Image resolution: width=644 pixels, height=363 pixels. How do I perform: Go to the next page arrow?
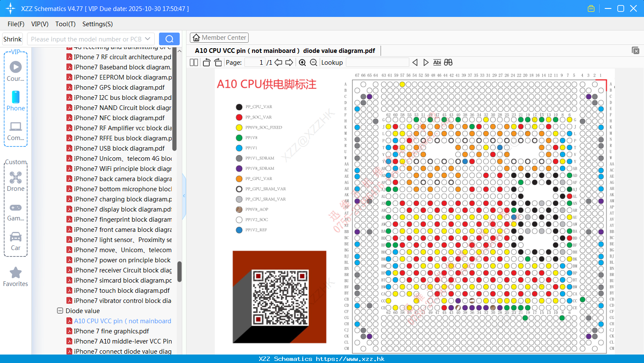tap(289, 63)
